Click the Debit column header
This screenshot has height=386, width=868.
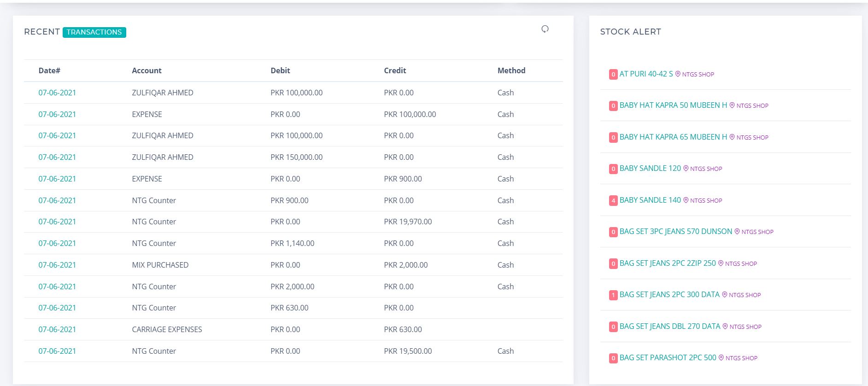coord(280,70)
